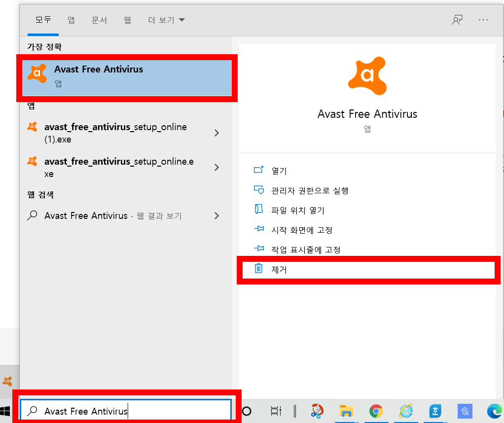The width and height of the screenshot is (504, 423).
Task: Expand chevron for avast_free_antivirus_setup_online.exe
Action: tap(216, 167)
